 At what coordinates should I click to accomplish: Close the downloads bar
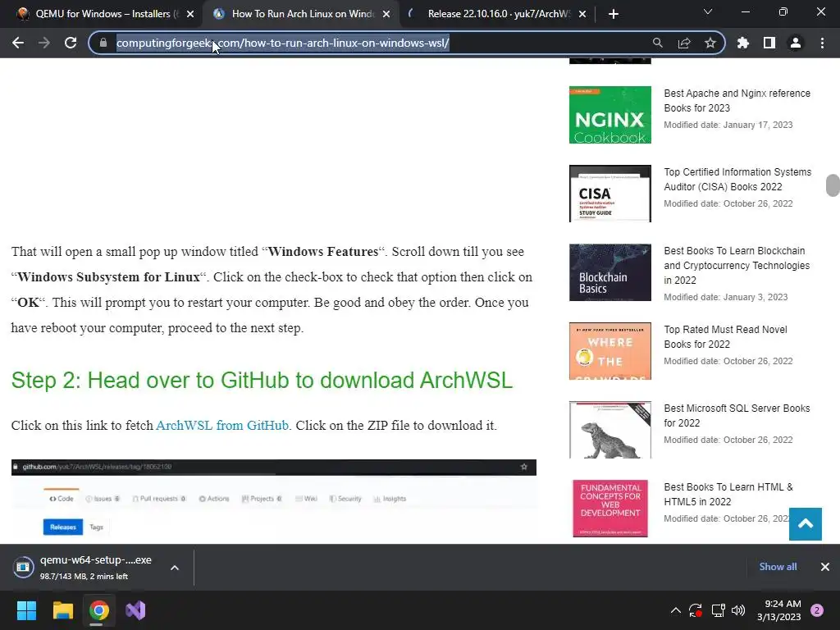pyautogui.click(x=825, y=567)
